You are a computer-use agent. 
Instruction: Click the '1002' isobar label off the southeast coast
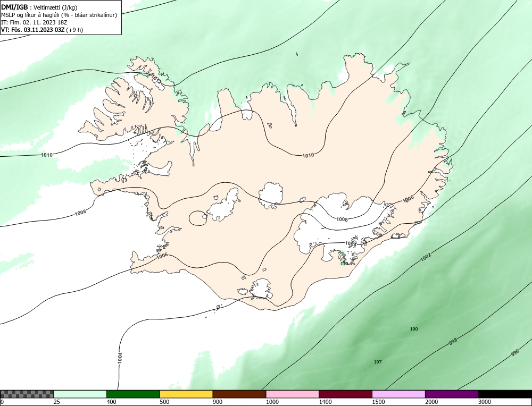point(426,257)
